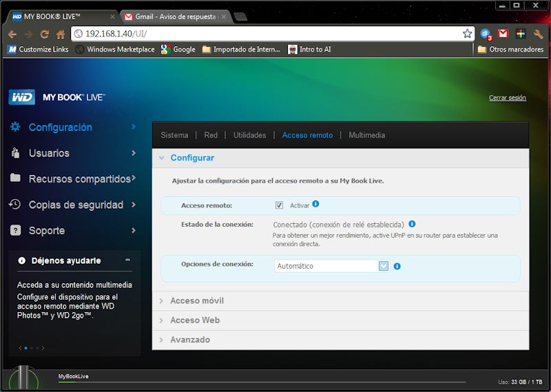Viewport: 551px width, 392px height.
Task: Expand the Acceso móvil section
Action: pos(161,301)
